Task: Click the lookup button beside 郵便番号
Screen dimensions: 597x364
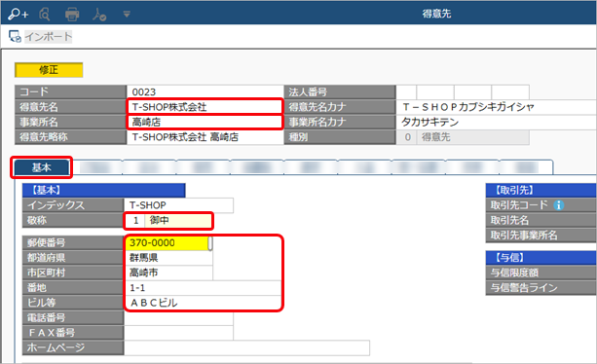Action: pyautogui.click(x=210, y=243)
